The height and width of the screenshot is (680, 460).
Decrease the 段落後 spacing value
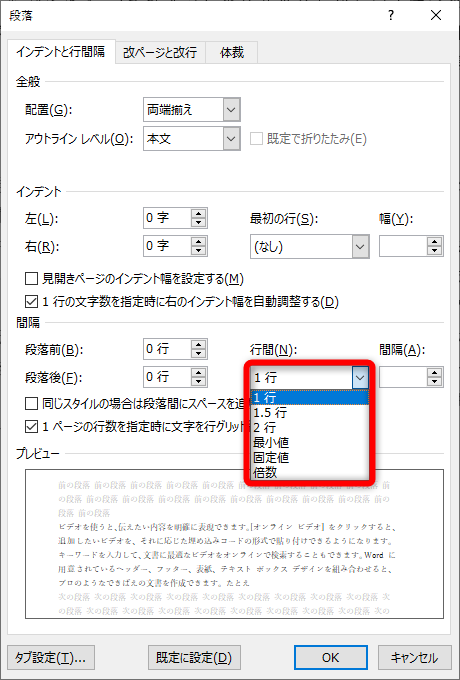point(199,382)
